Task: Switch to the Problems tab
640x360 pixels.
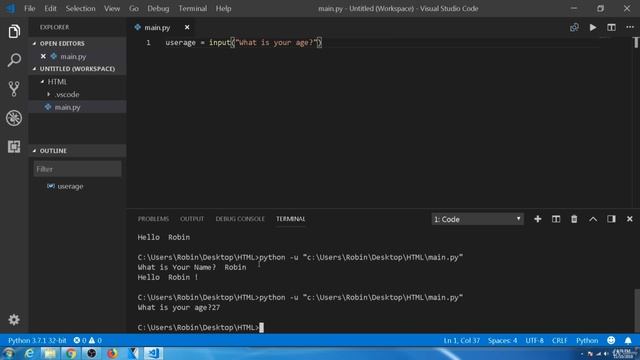Action: [153, 219]
